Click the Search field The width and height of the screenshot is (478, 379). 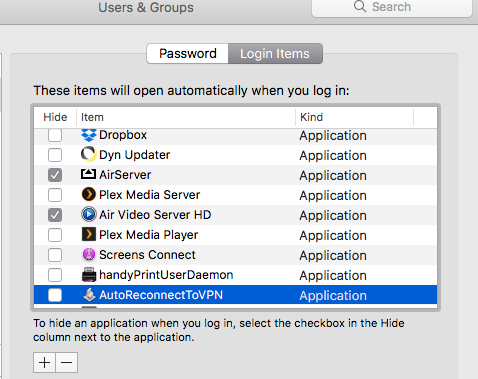(x=392, y=7)
